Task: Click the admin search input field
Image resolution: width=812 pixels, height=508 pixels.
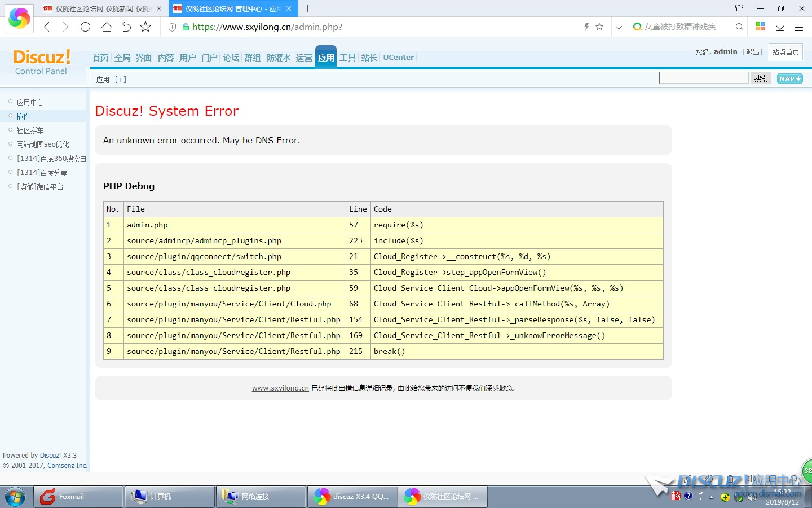Action: click(x=703, y=78)
